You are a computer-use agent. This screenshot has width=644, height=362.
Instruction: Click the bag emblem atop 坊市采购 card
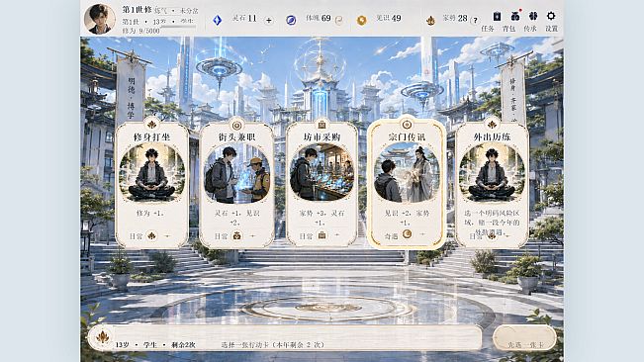(322, 124)
